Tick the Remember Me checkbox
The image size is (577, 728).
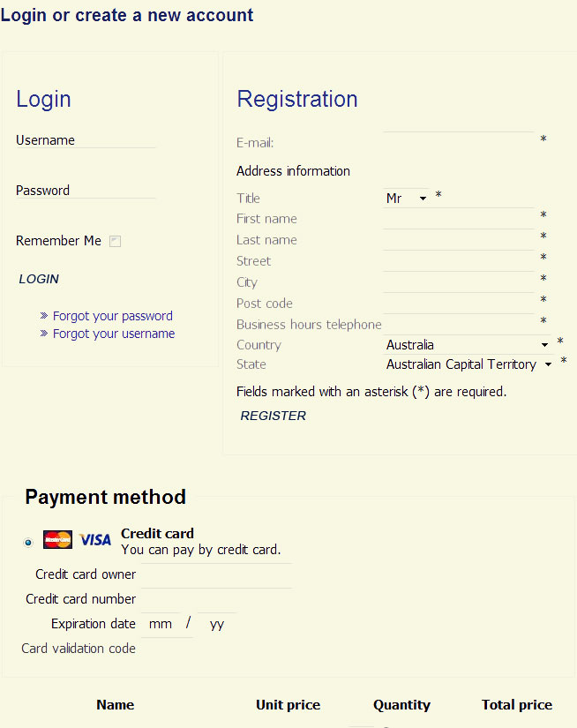115,241
